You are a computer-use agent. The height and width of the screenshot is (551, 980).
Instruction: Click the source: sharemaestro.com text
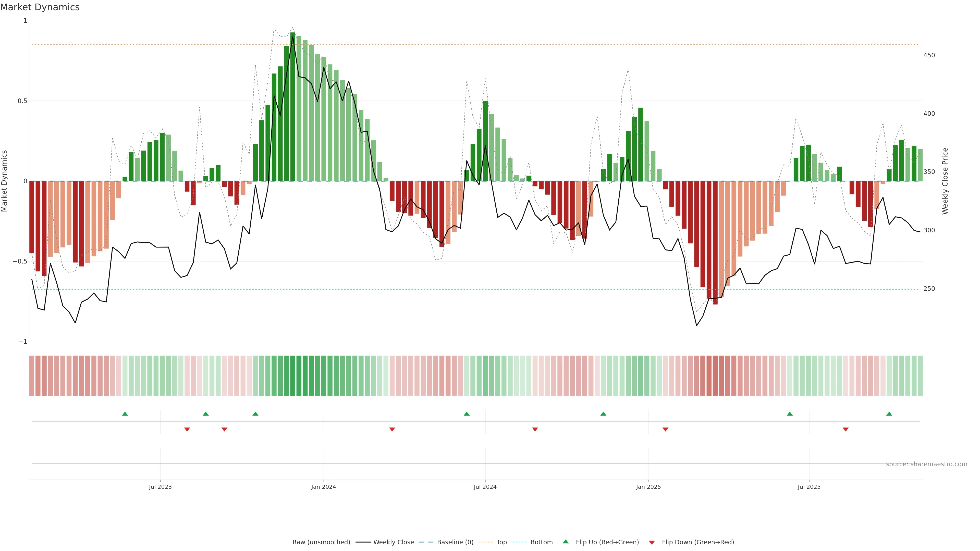click(x=926, y=464)
